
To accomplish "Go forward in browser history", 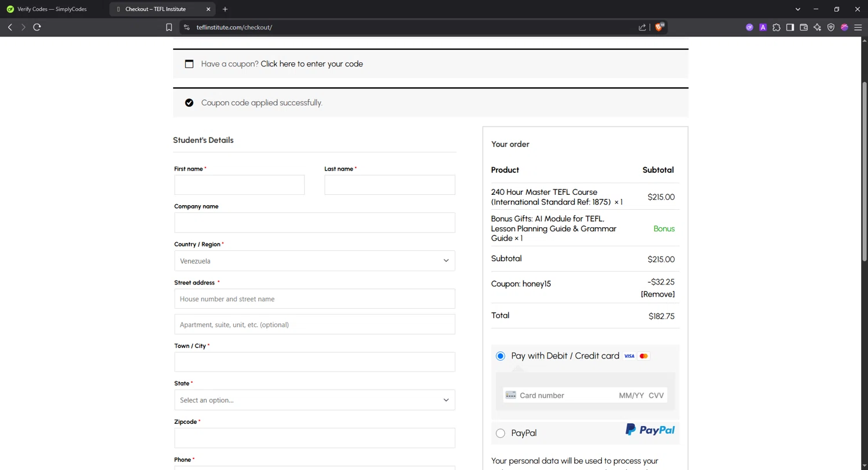I will [23, 27].
